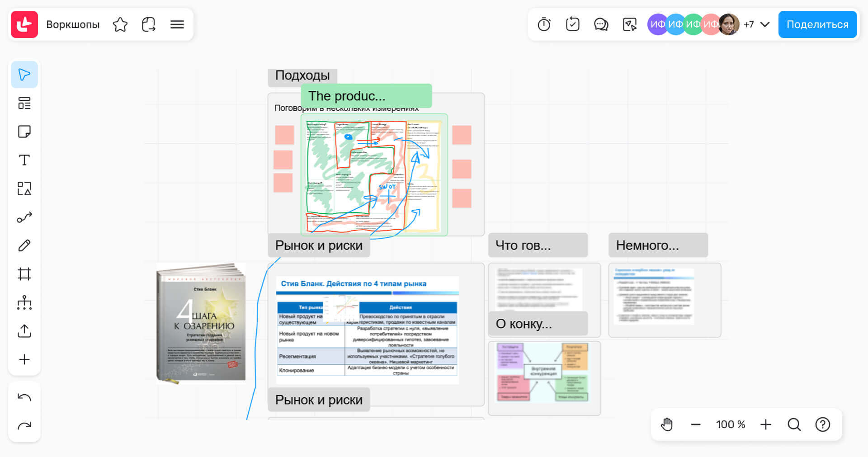Viewport: 868px width, 457px height.
Task: Open the zoom level 100 % options
Action: coord(730,424)
